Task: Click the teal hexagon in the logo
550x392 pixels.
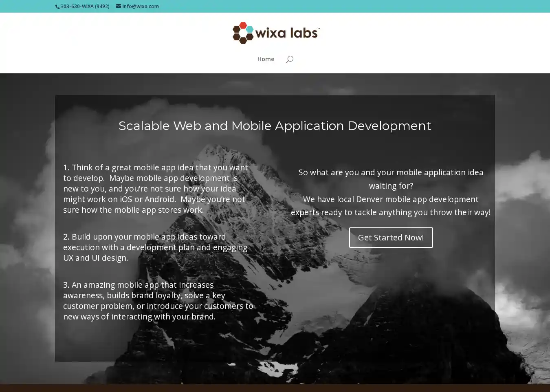Action: click(250, 29)
